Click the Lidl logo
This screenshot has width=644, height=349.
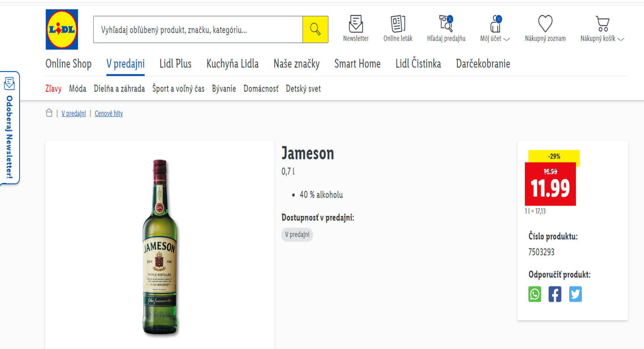point(62,30)
